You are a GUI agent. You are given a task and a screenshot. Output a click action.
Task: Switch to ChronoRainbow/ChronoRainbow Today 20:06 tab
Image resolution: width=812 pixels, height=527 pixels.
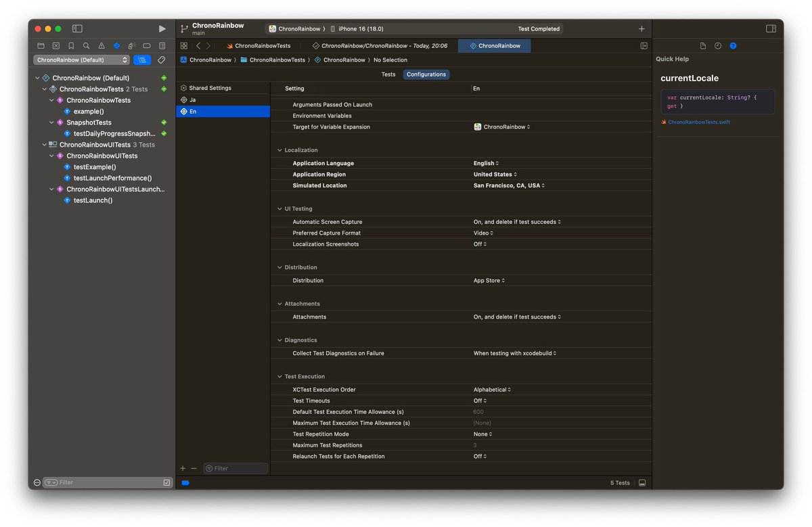(379, 46)
